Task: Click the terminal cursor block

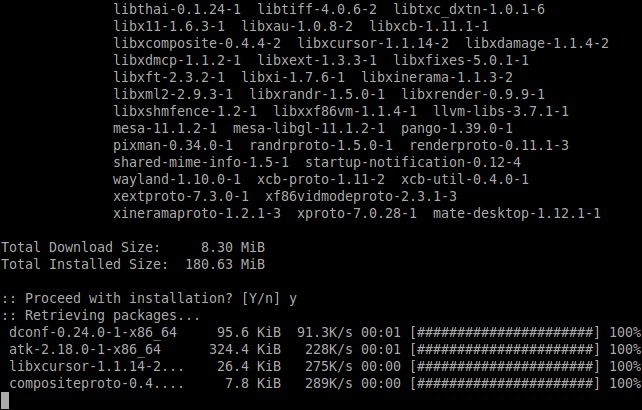Action: pyautogui.click(x=6, y=400)
